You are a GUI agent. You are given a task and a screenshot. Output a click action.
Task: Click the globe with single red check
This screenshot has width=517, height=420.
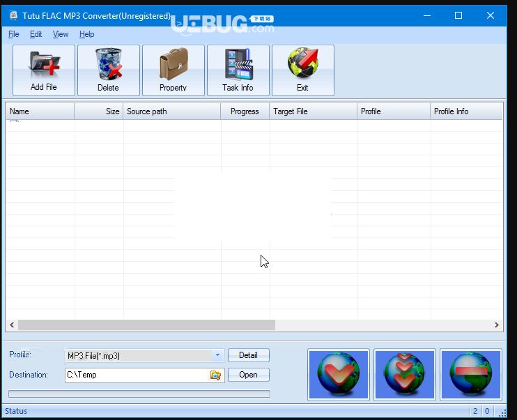(x=339, y=375)
